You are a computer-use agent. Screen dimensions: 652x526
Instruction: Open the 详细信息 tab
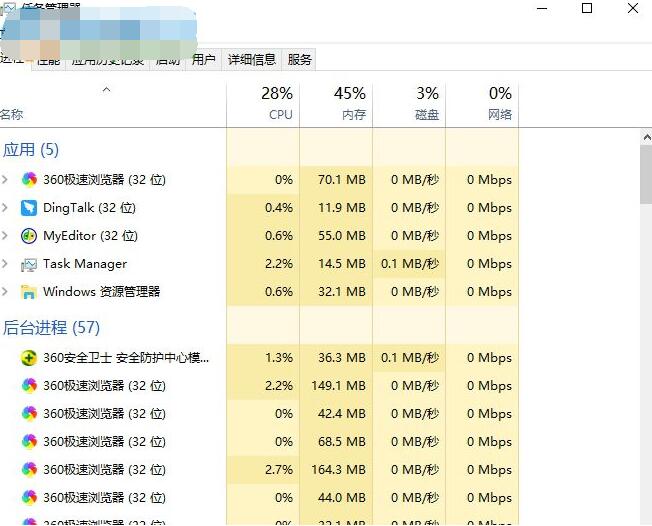(251, 60)
